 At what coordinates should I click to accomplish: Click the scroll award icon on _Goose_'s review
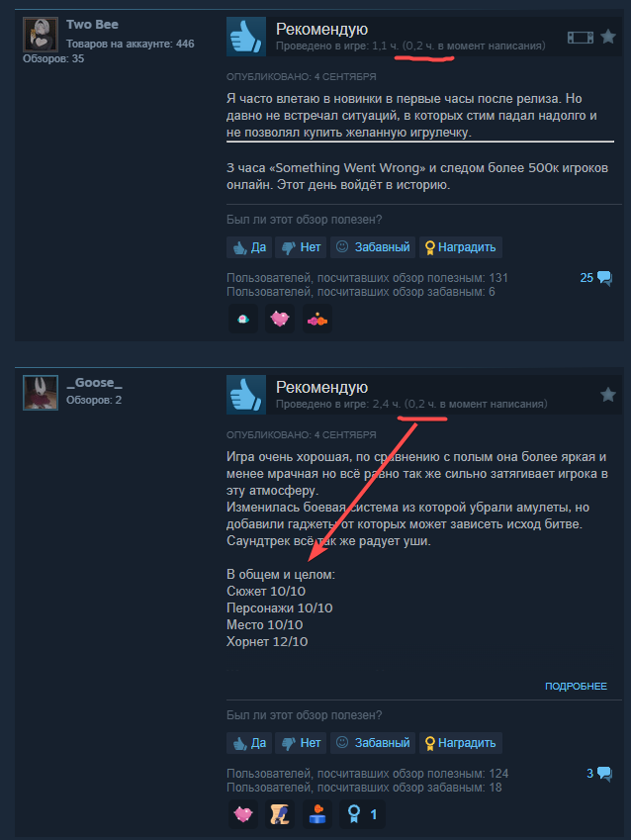pyautogui.click(x=280, y=814)
